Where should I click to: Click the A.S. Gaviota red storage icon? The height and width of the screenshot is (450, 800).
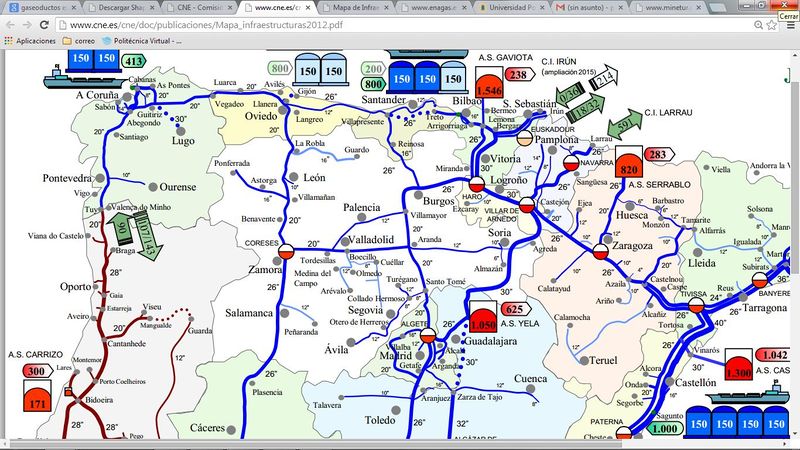click(489, 86)
